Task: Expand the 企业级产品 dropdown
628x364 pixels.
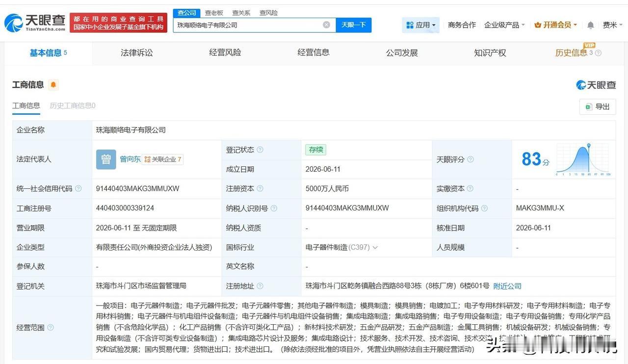Action: pos(504,25)
